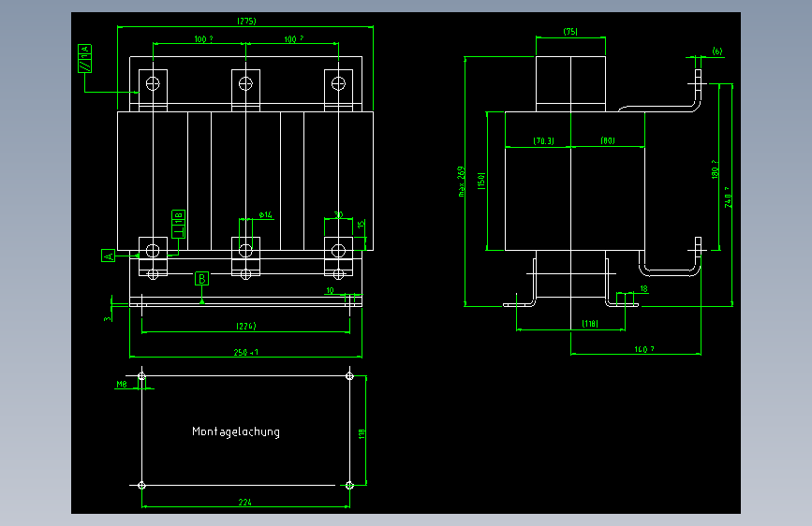The width and height of the screenshot is (812, 526).
Task: Click the parallelism tolerance frame referencing A
Action: pyautogui.click(x=85, y=59)
